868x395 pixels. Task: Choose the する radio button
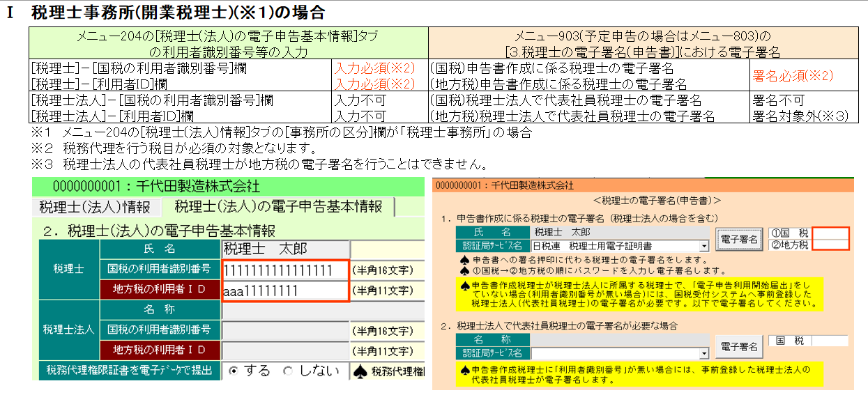tap(233, 371)
